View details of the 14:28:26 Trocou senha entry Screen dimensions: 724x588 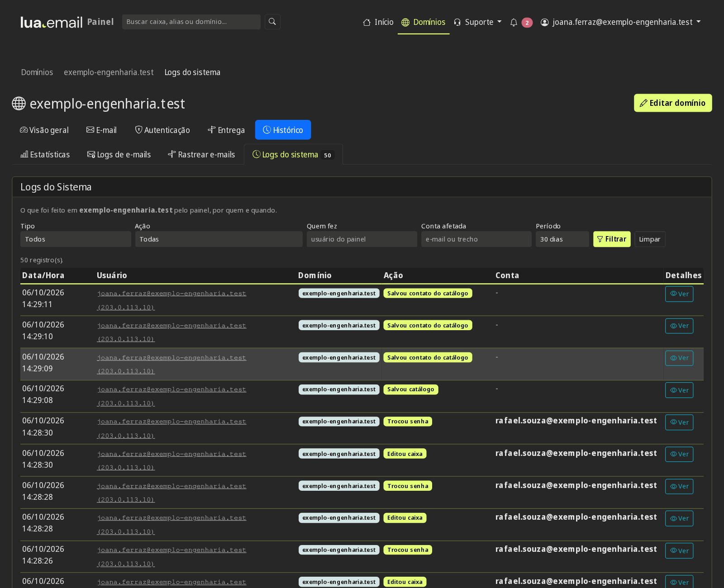pos(679,551)
